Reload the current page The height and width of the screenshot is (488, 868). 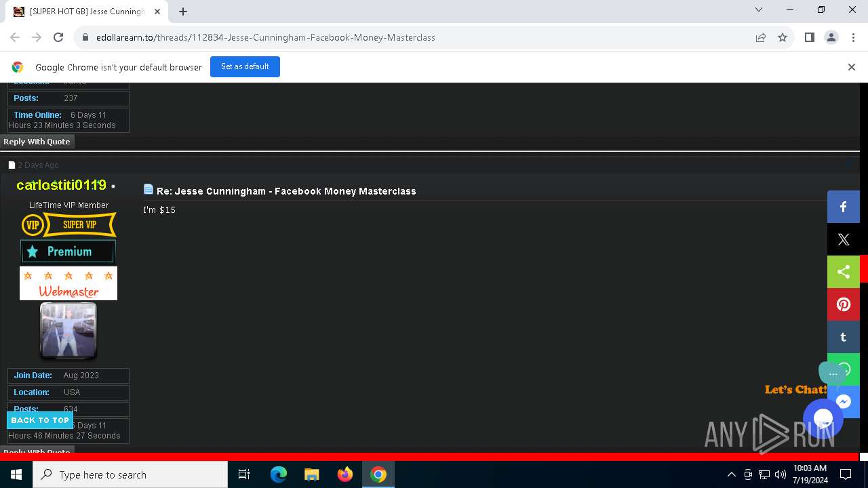click(x=58, y=37)
